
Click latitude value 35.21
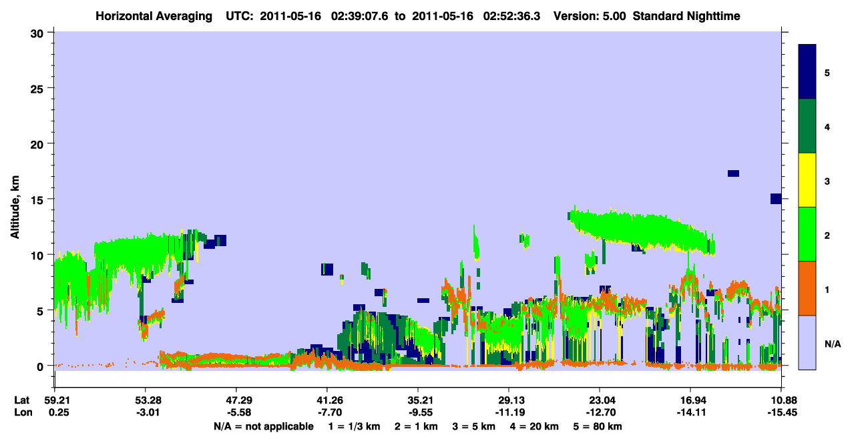(x=418, y=400)
